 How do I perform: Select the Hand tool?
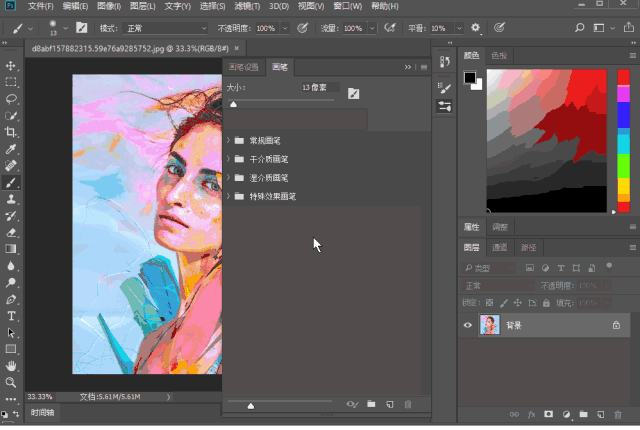11,366
